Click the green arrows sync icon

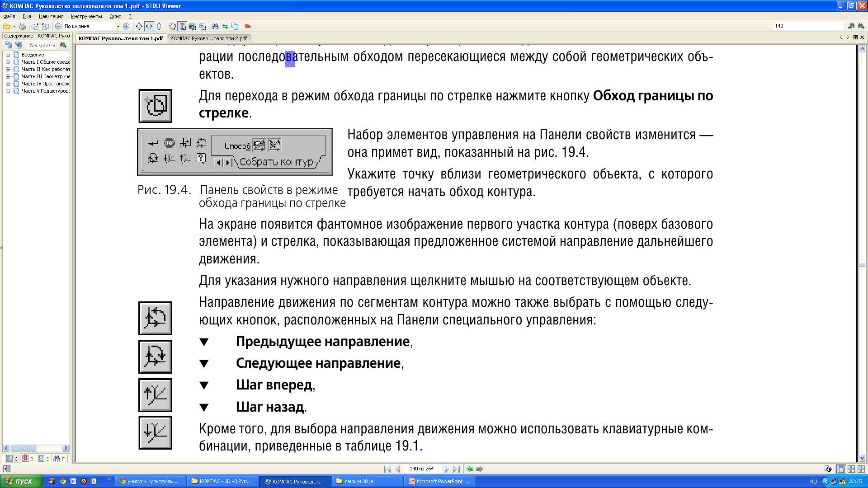tap(225, 26)
